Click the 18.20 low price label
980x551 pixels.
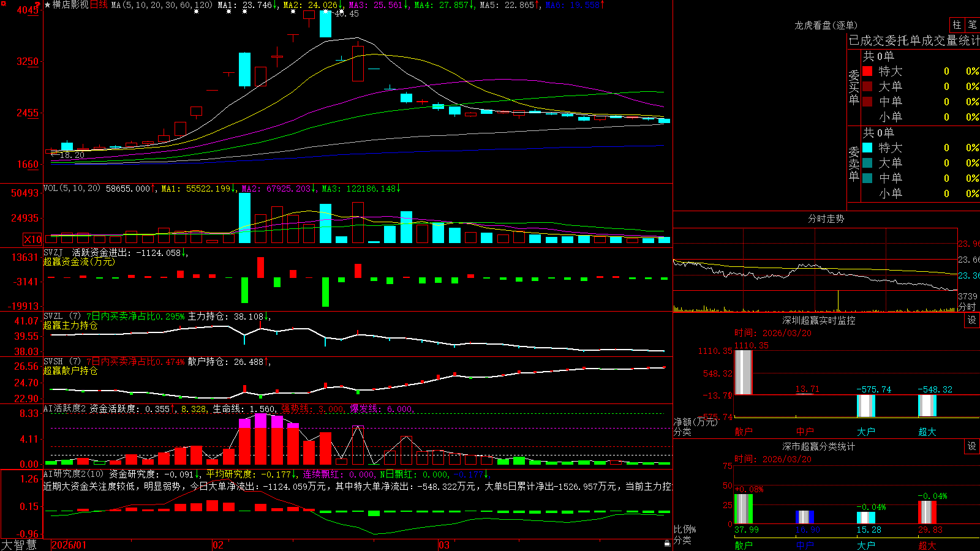point(72,156)
